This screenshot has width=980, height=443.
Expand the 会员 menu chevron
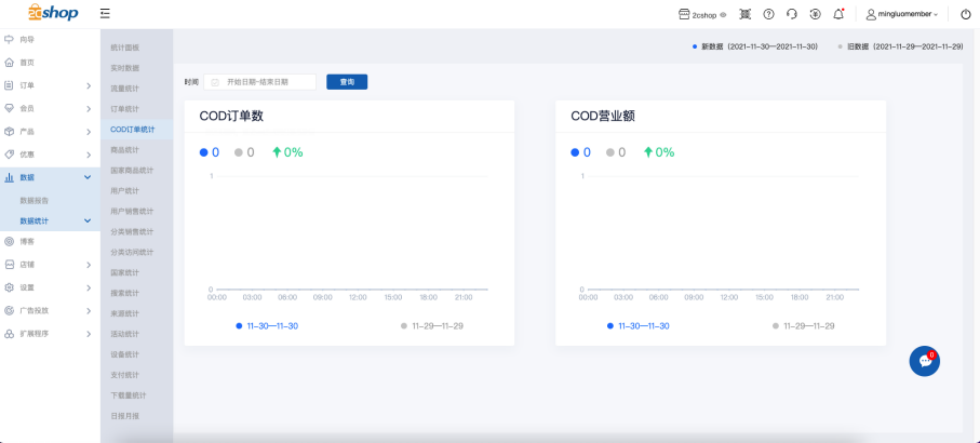pos(88,109)
